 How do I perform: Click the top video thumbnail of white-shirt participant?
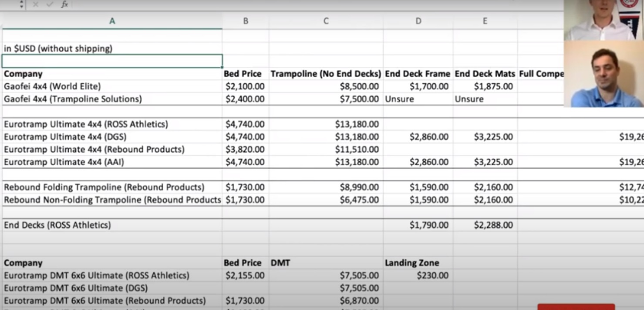pyautogui.click(x=604, y=20)
